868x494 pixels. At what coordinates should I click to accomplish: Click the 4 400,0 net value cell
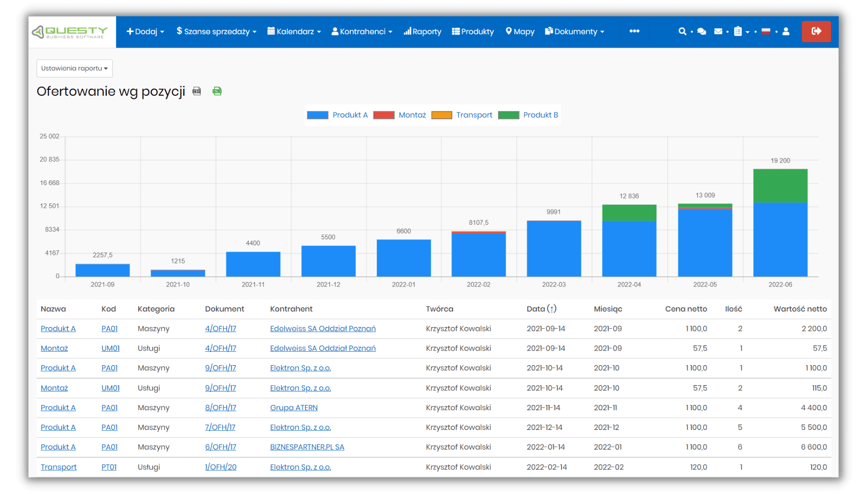[x=814, y=407]
